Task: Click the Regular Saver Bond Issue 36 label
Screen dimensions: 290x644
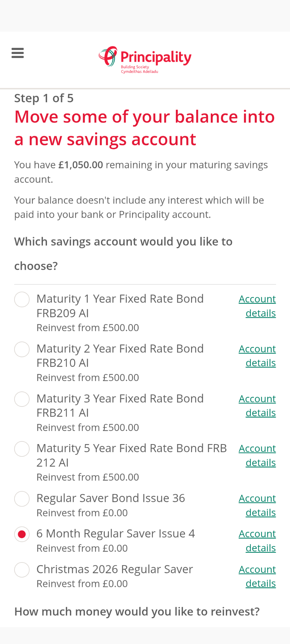Action: click(x=110, y=498)
